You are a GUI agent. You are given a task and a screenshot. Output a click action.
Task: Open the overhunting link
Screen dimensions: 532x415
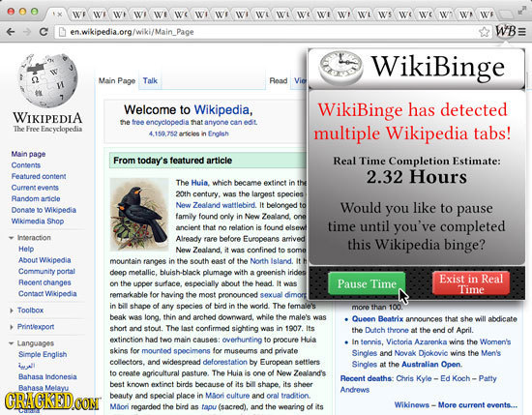click(242, 340)
